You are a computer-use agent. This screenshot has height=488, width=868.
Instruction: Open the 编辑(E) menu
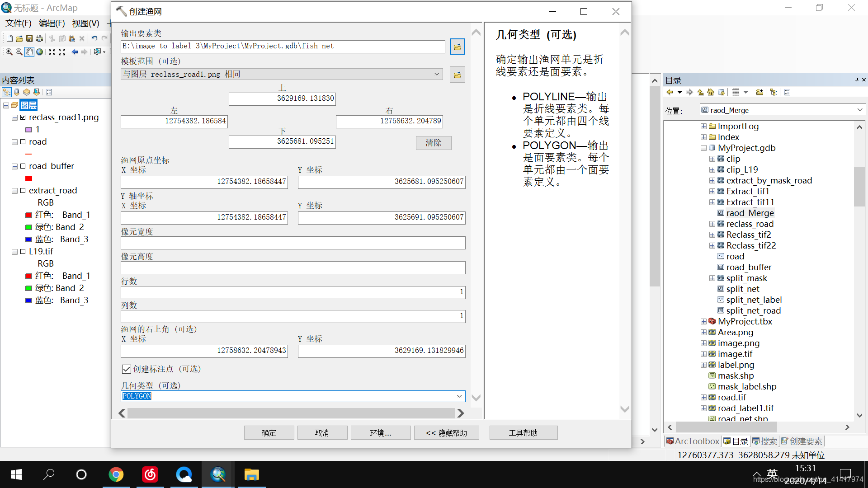coord(52,23)
